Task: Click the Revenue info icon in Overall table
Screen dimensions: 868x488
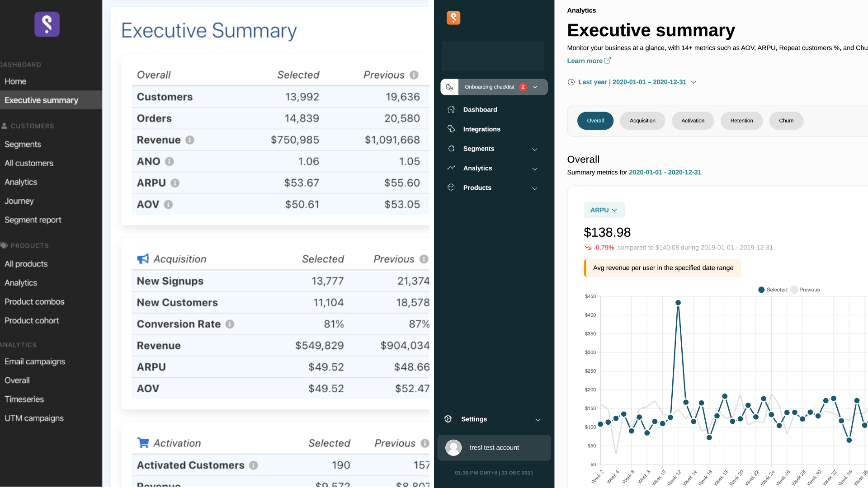Action: click(x=190, y=140)
